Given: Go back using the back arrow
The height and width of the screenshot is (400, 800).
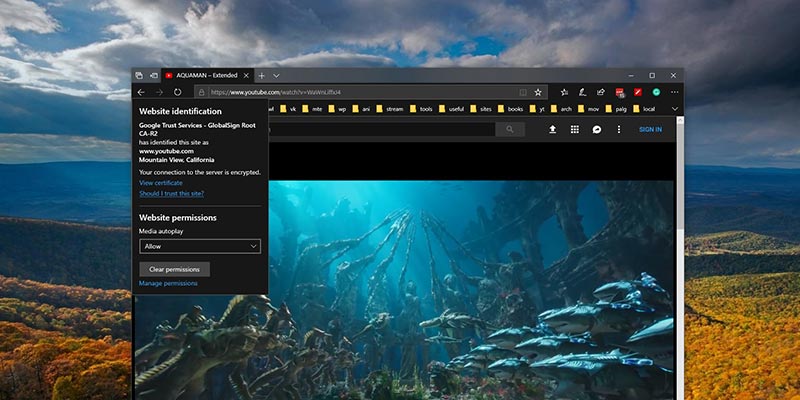Looking at the screenshot, I should click(x=141, y=91).
